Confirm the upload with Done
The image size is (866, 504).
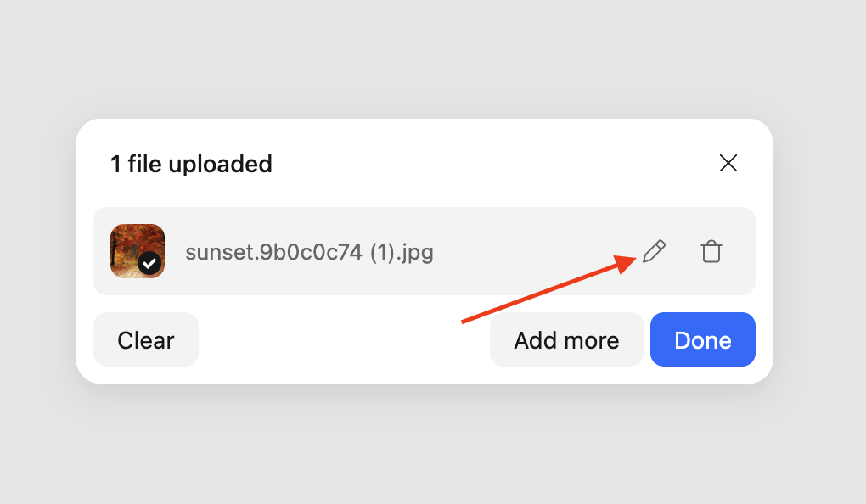pos(702,340)
